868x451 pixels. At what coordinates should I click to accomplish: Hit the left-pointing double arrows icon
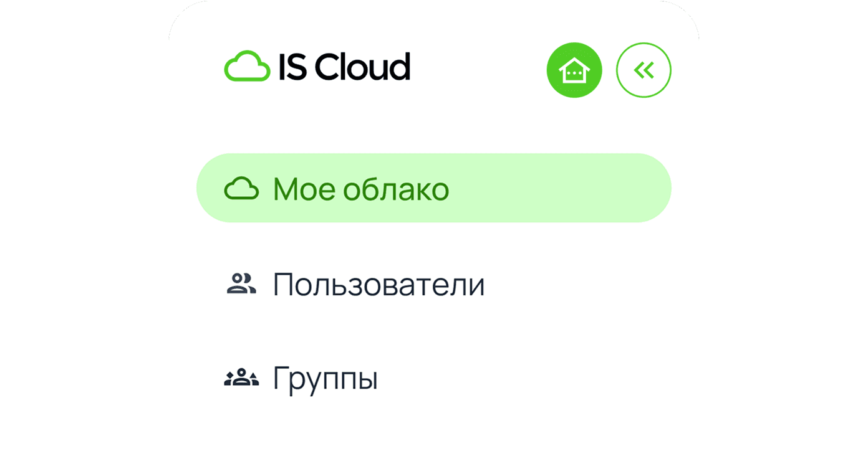pos(644,70)
